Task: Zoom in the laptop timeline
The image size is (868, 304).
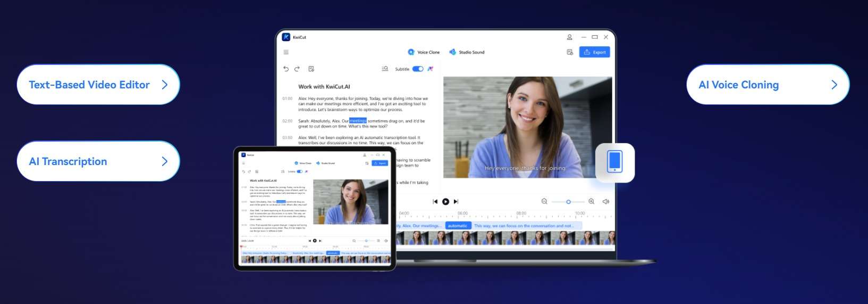Action: tap(591, 201)
